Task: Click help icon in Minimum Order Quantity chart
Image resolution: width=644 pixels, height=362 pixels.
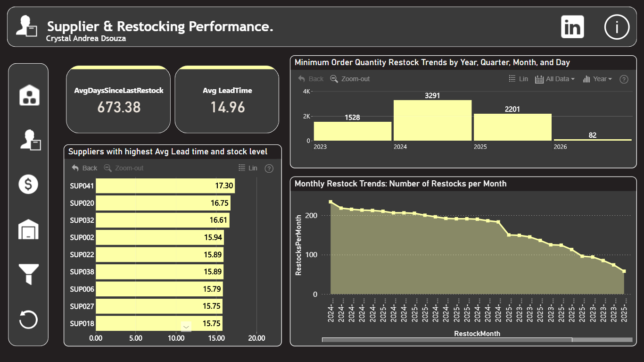Action: 624,79
